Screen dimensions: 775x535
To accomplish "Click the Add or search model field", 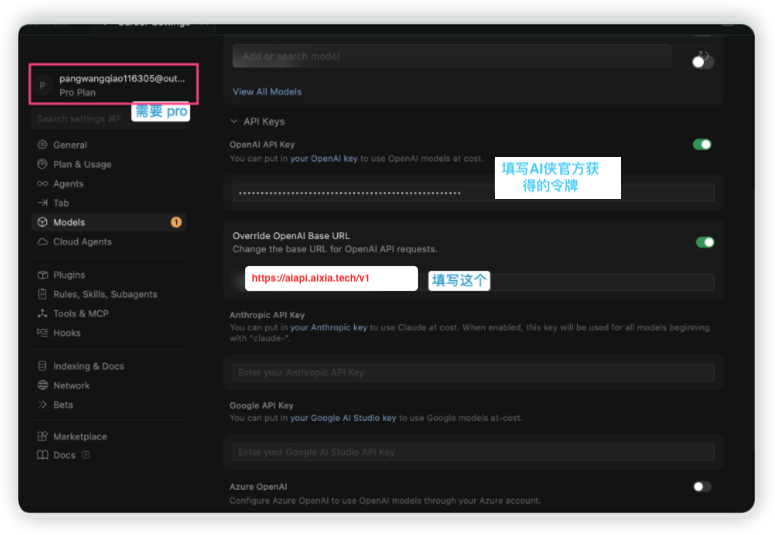I will coord(451,56).
